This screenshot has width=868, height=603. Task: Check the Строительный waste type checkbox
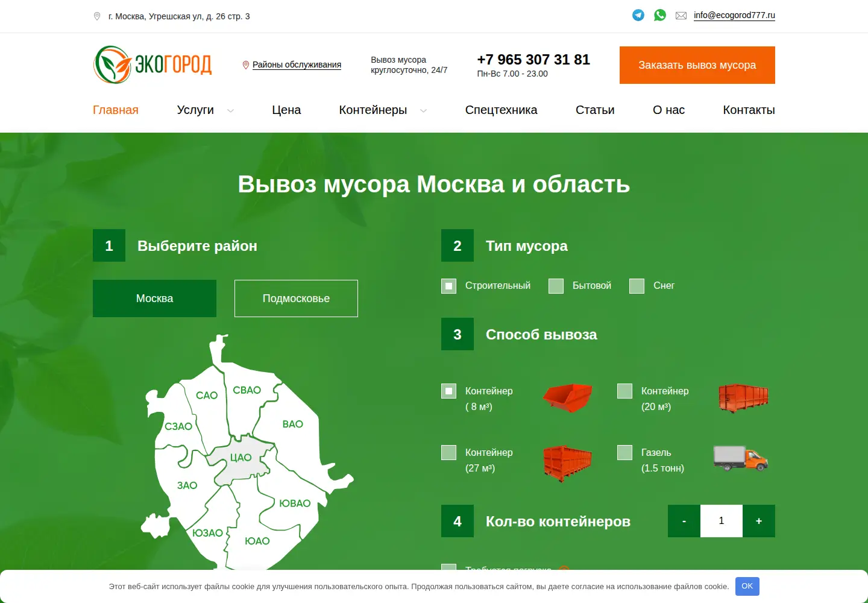coord(449,286)
